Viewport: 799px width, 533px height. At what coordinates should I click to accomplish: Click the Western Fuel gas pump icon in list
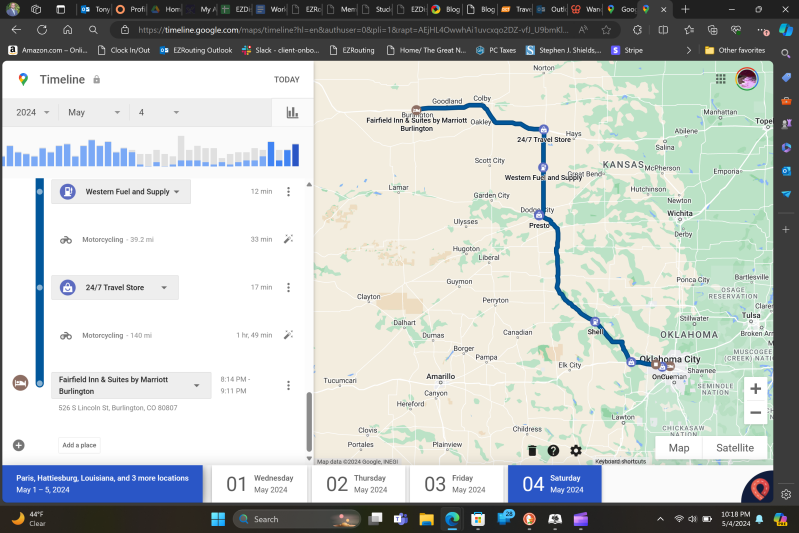tap(68, 192)
